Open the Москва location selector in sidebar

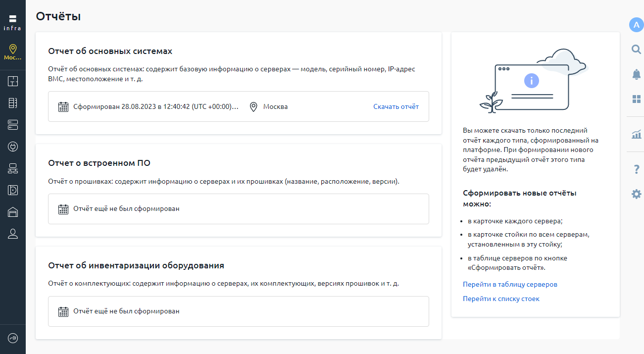click(13, 51)
